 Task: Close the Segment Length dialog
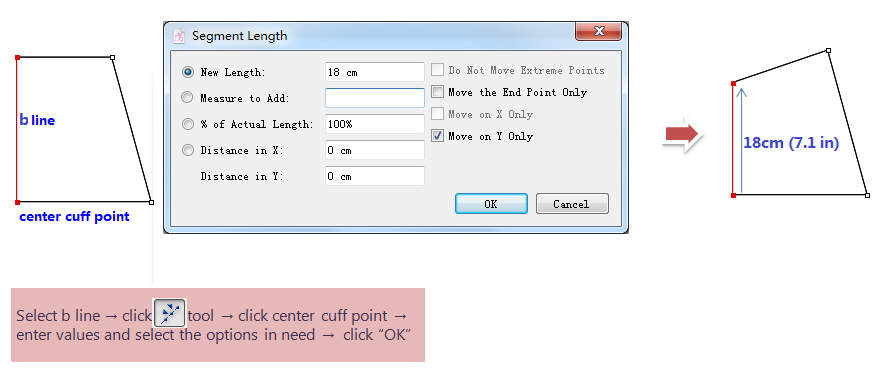click(598, 32)
